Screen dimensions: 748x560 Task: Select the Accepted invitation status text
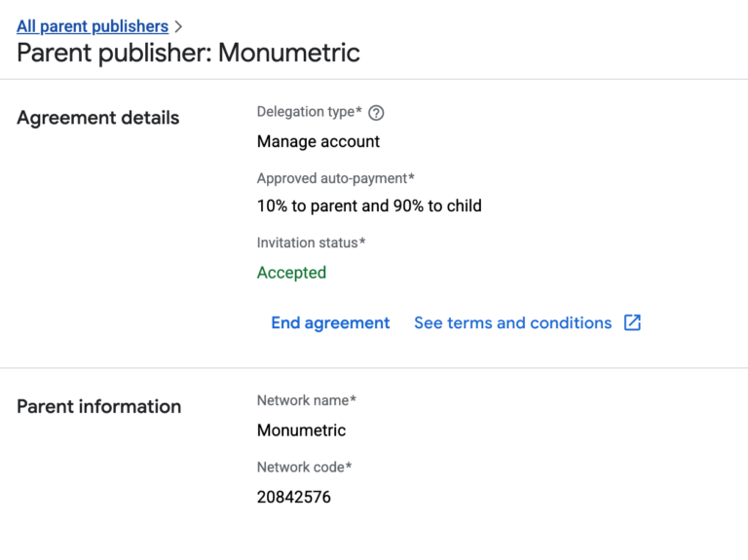coord(291,273)
